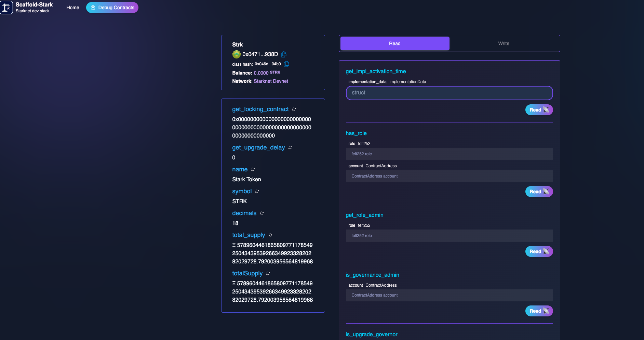Screen dimensions: 644x340
Task: Click the Starknet Devnet network label
Action: (271, 81)
